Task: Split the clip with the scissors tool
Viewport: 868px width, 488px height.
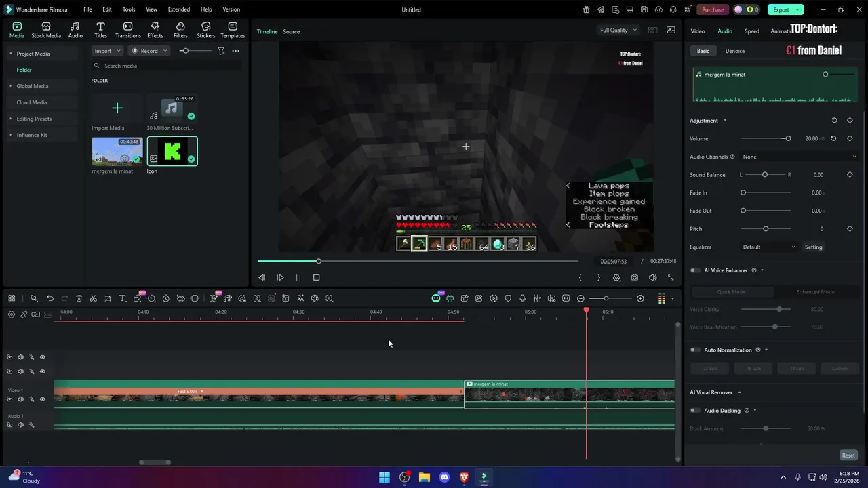Action: point(94,298)
